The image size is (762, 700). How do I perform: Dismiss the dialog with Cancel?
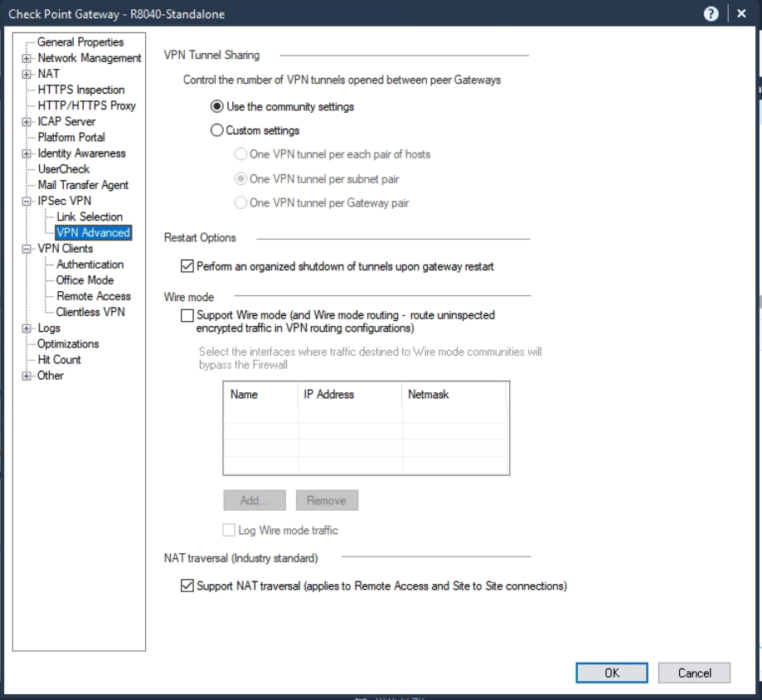click(694, 673)
